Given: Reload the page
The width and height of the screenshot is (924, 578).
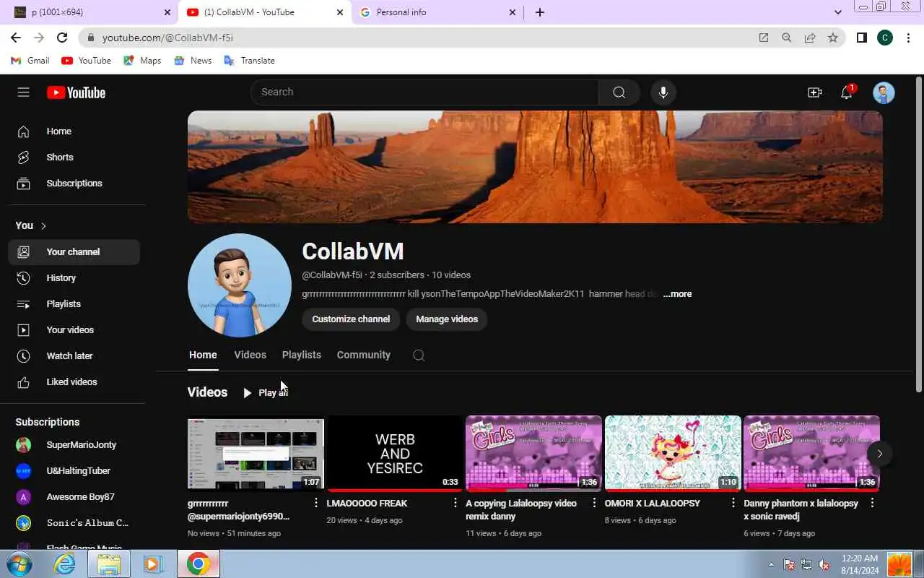Looking at the screenshot, I should 62,38.
